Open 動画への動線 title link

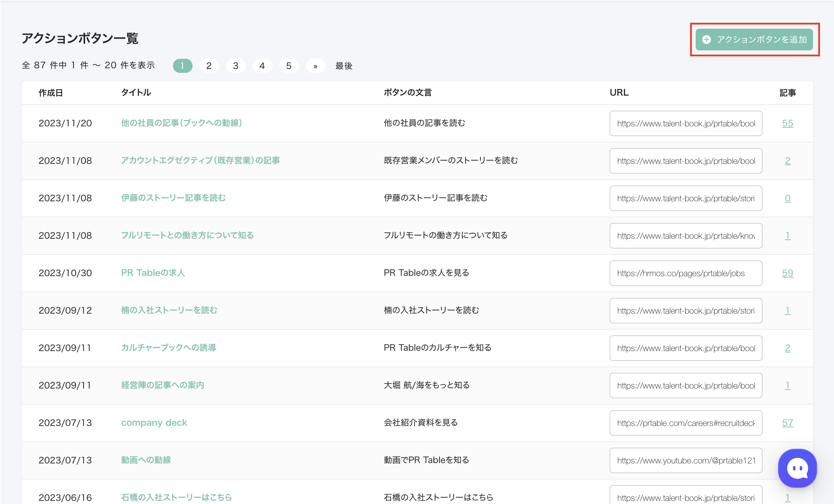click(146, 460)
